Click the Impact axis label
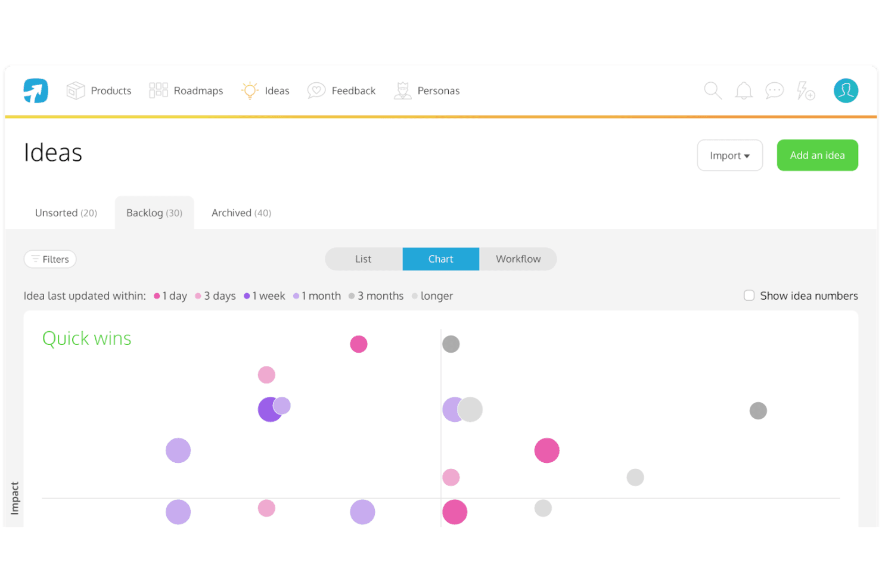882x588 pixels. pyautogui.click(x=15, y=498)
